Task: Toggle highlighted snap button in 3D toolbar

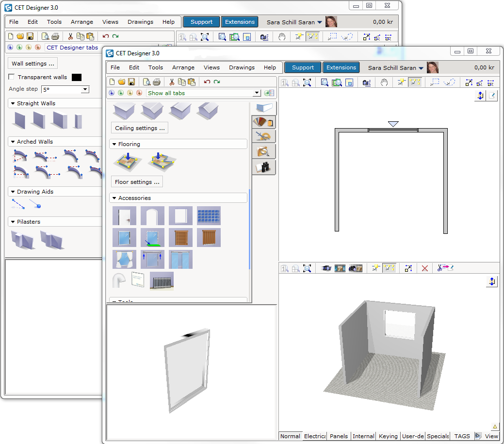Action: pyautogui.click(x=389, y=268)
